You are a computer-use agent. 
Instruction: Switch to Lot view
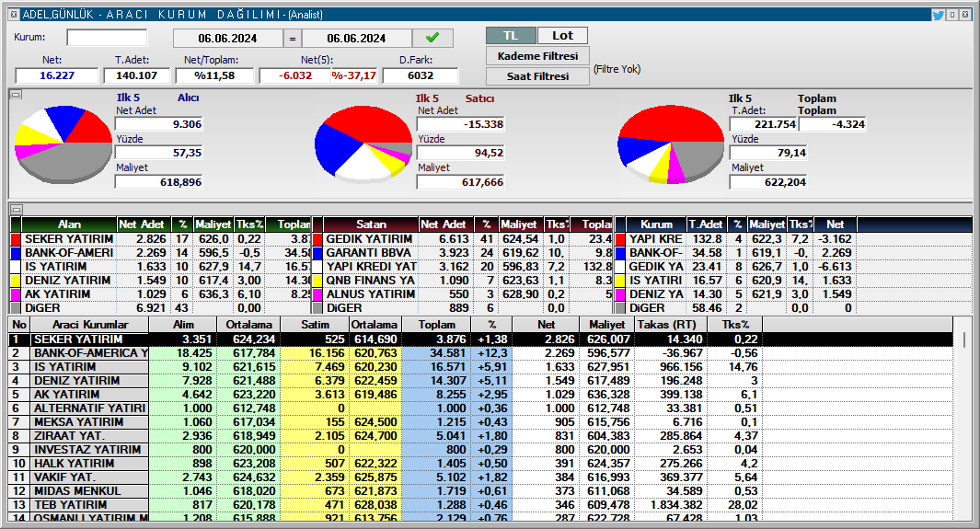(x=562, y=36)
